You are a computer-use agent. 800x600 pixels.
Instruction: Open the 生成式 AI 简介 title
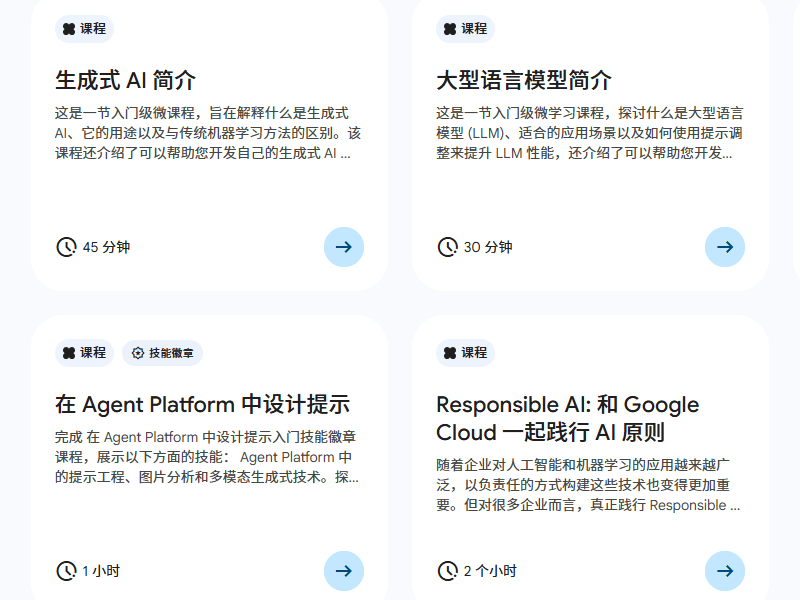pos(126,81)
